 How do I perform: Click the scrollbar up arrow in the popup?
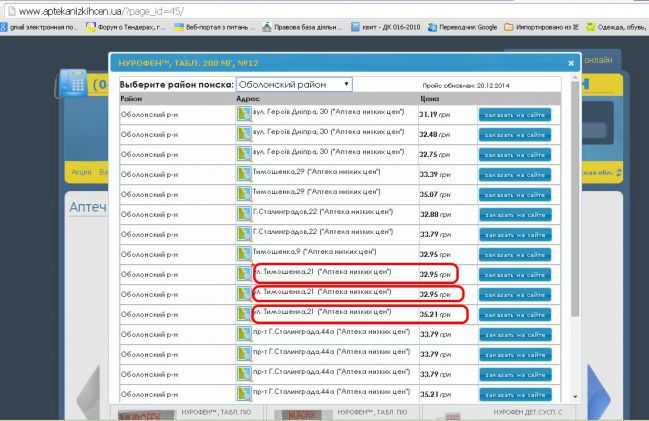[x=575, y=78]
